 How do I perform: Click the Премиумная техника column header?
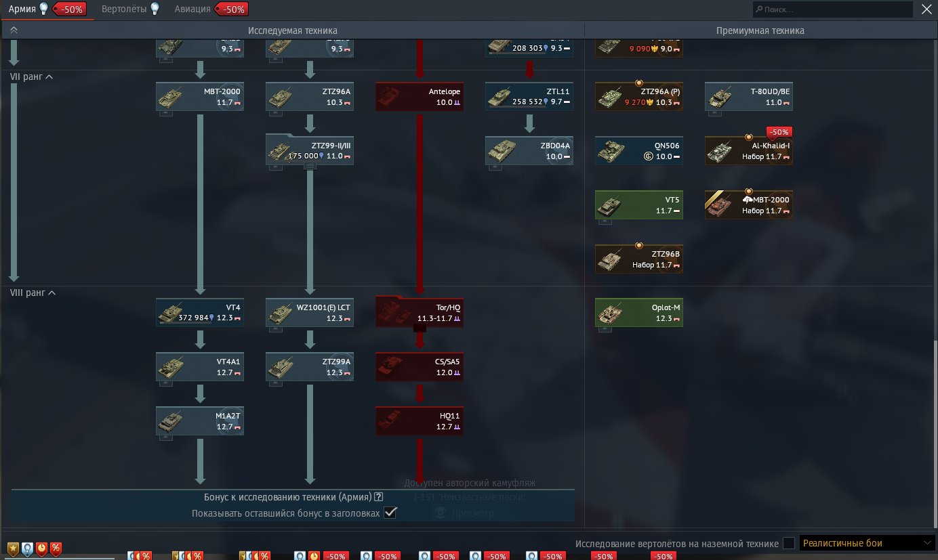pyautogui.click(x=760, y=30)
